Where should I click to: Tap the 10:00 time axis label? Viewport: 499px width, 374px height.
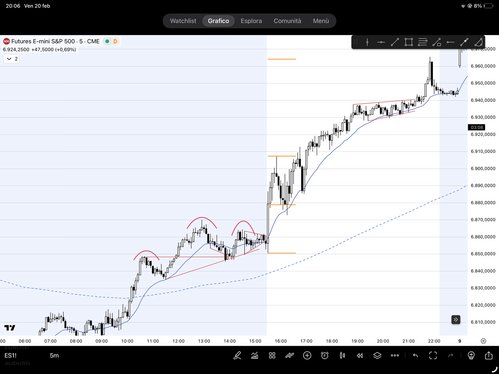tap(127, 341)
